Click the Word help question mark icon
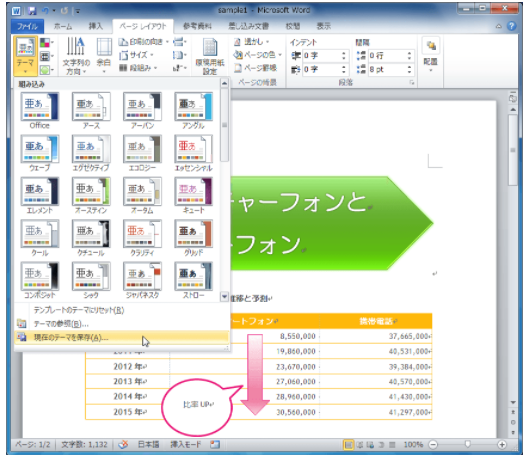 point(512,26)
